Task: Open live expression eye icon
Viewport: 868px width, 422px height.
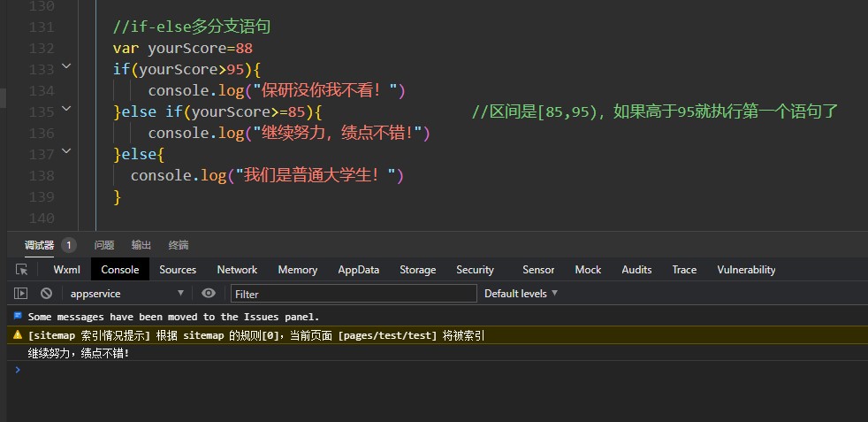Action: pos(209,293)
